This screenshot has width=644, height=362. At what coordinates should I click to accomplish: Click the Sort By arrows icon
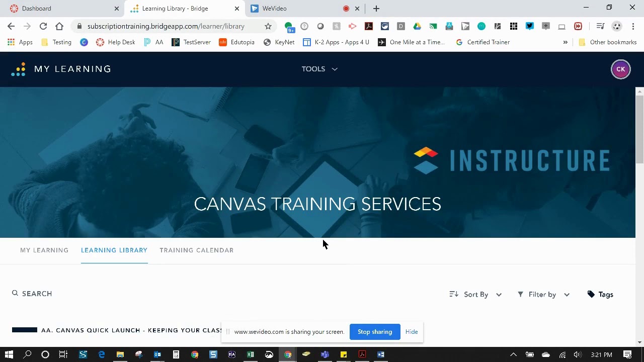454,294
